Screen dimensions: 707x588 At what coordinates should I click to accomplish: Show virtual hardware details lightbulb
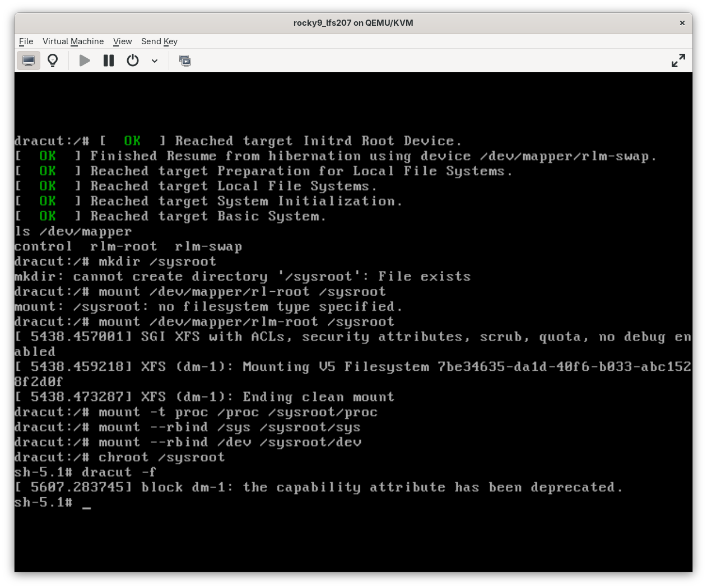(53, 60)
